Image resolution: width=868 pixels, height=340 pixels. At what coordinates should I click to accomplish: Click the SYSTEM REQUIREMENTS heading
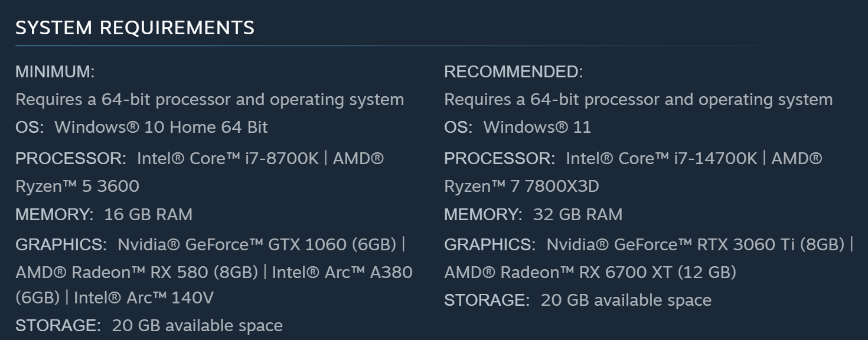click(x=135, y=27)
